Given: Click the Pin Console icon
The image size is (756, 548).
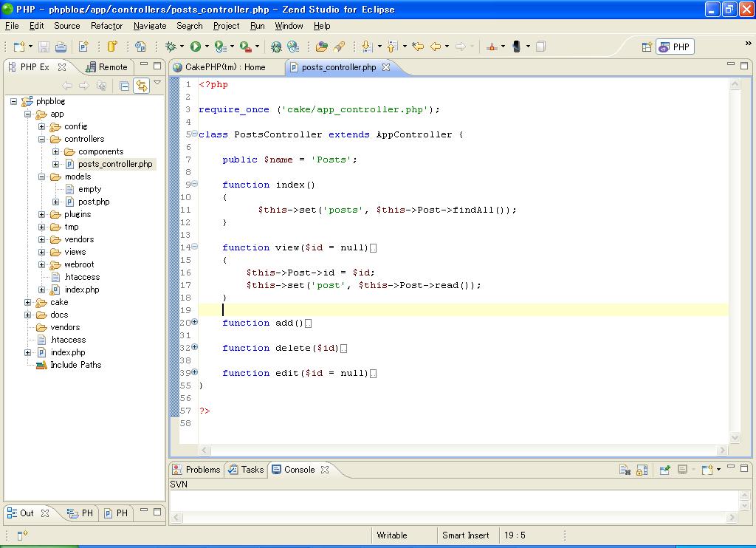Looking at the screenshot, I should [664, 470].
